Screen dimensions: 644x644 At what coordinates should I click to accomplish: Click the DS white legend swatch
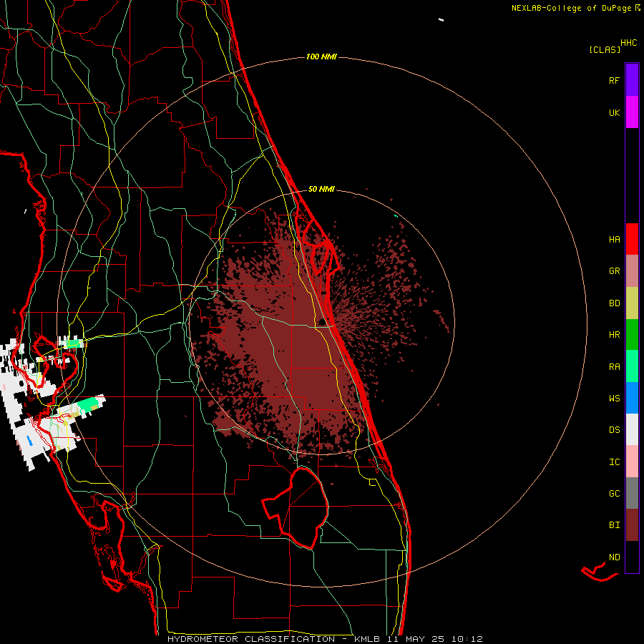[x=632, y=429]
